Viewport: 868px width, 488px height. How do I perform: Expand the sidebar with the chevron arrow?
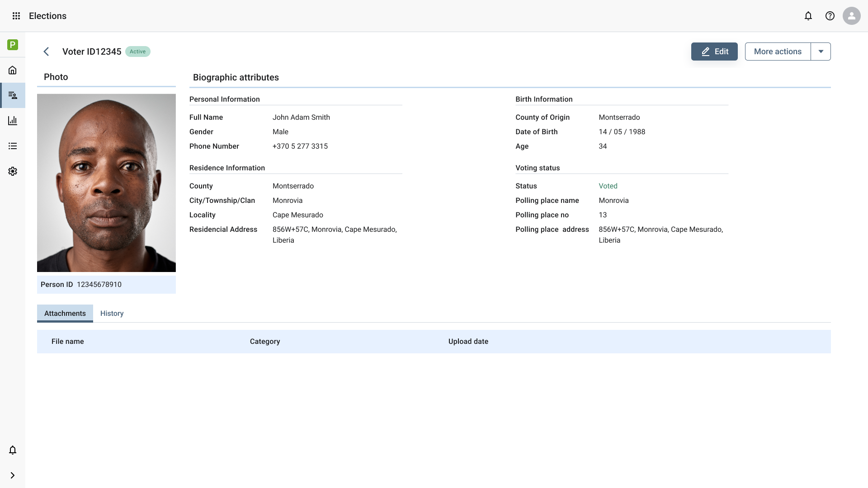[13, 475]
